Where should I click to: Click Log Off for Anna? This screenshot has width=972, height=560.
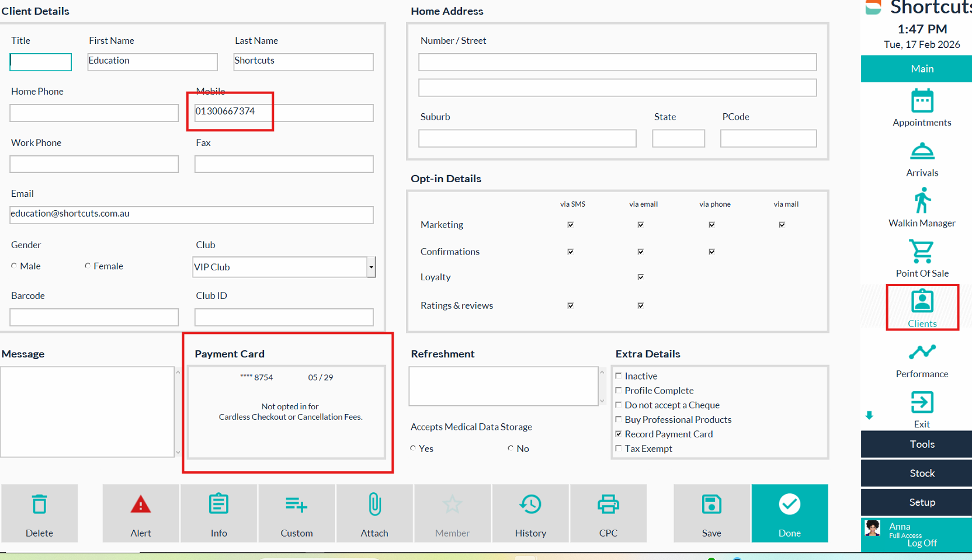(x=922, y=543)
